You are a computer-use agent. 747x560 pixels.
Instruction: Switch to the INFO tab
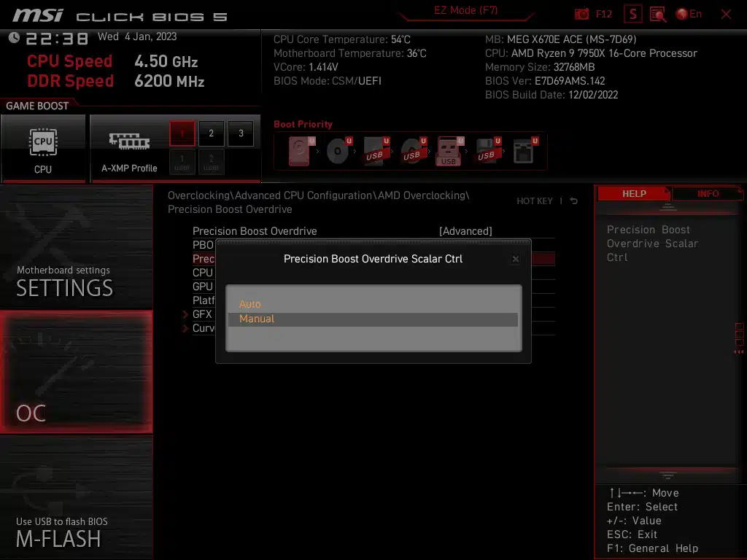coord(708,194)
